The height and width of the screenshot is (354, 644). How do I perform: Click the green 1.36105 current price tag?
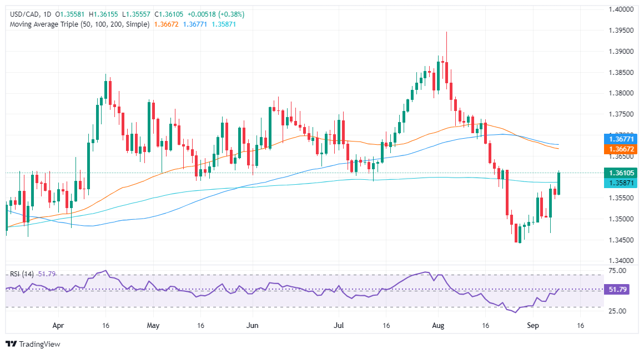click(620, 173)
